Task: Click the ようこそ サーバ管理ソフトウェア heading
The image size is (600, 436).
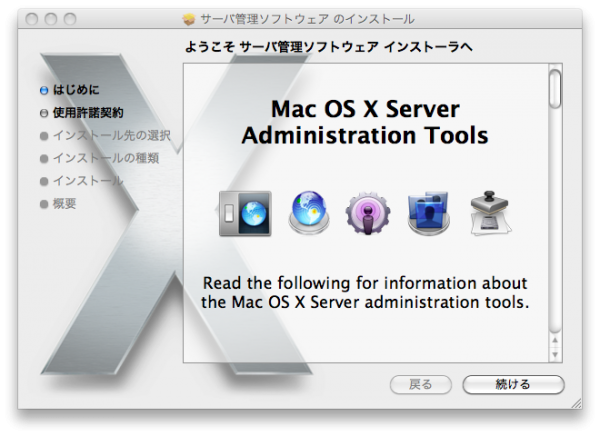Action: click(x=329, y=47)
